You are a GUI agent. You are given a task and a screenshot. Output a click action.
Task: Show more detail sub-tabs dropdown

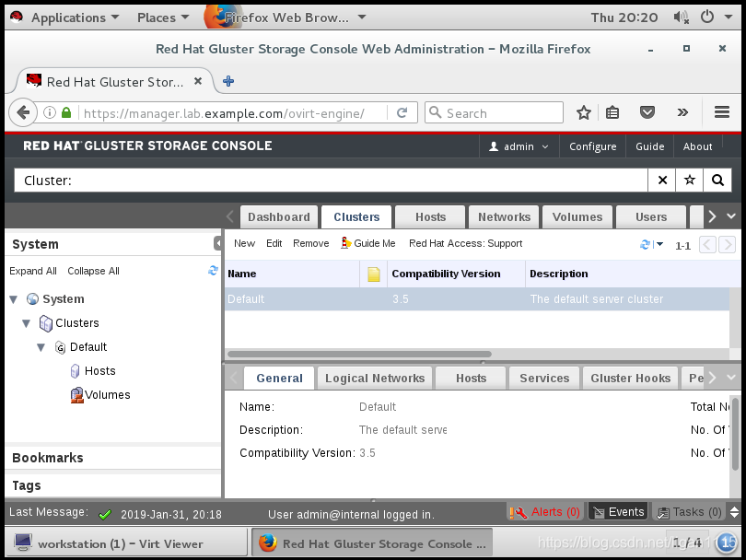(x=732, y=378)
